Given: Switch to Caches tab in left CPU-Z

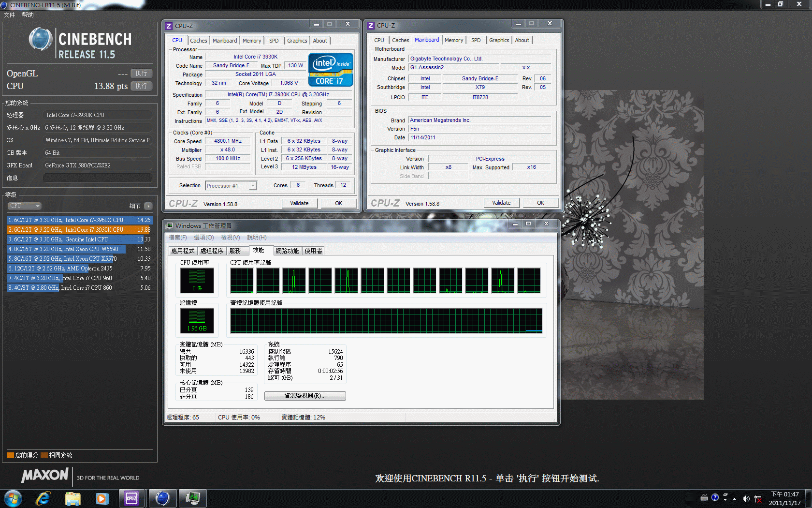Looking at the screenshot, I should (x=198, y=41).
